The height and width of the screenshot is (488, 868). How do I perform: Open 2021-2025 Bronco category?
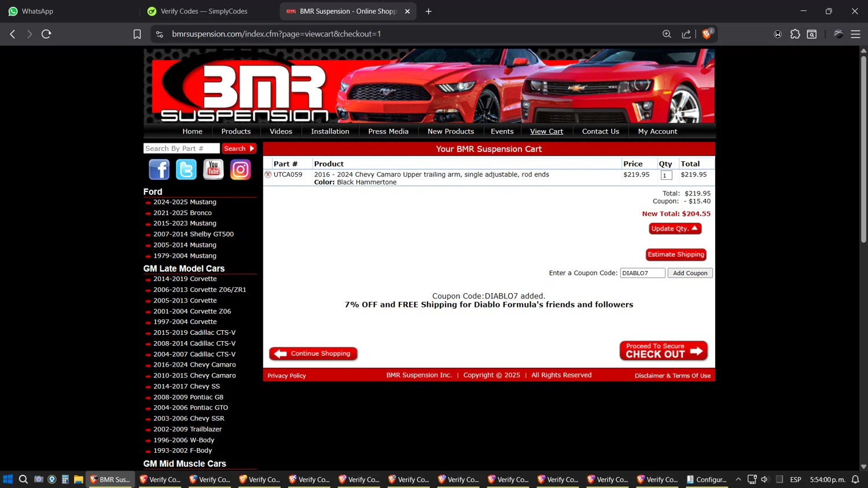[182, 213]
